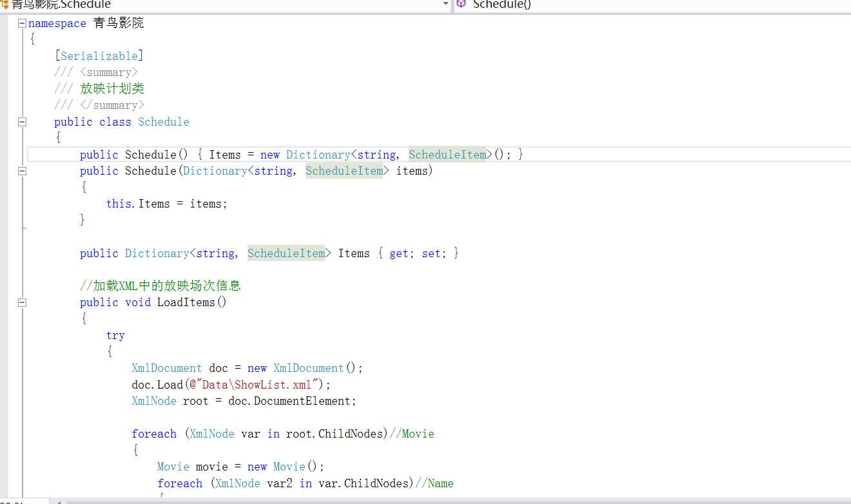Click the [Serializable] attribute

(x=99, y=56)
